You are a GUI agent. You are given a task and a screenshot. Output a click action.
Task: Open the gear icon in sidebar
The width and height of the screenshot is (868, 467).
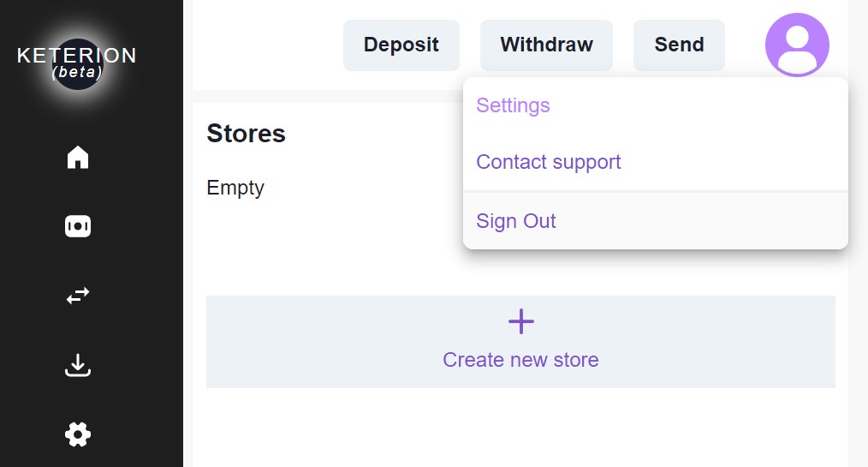click(x=78, y=434)
